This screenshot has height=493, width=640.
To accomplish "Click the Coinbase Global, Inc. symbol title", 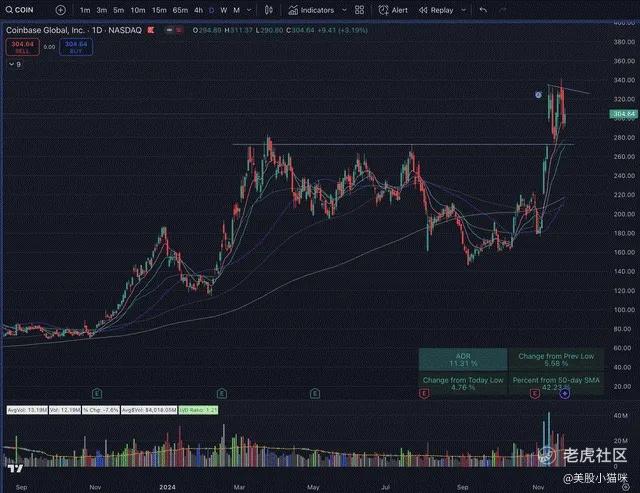I will [74, 30].
